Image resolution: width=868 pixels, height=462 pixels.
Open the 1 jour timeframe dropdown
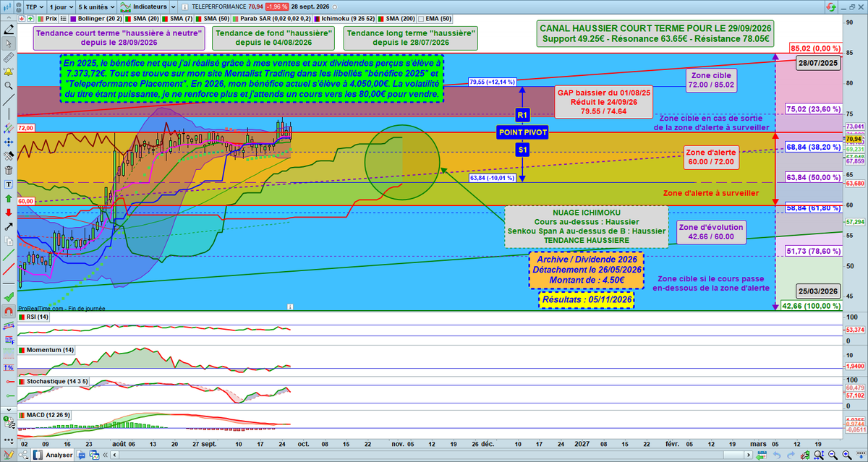pos(60,7)
